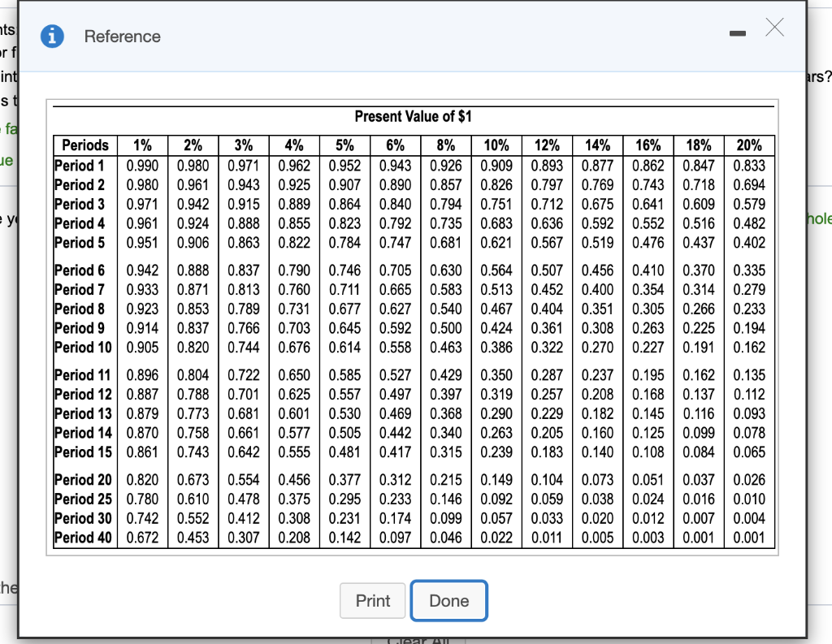832x644 pixels.
Task: Click the 1% column header
Action: pos(142,145)
